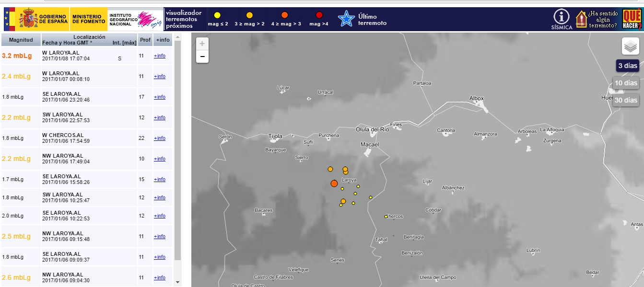The height and width of the screenshot is (287, 644).
Task: Click the '¿Ha sentido algún terremoto?' house icon
Action: 581,19
